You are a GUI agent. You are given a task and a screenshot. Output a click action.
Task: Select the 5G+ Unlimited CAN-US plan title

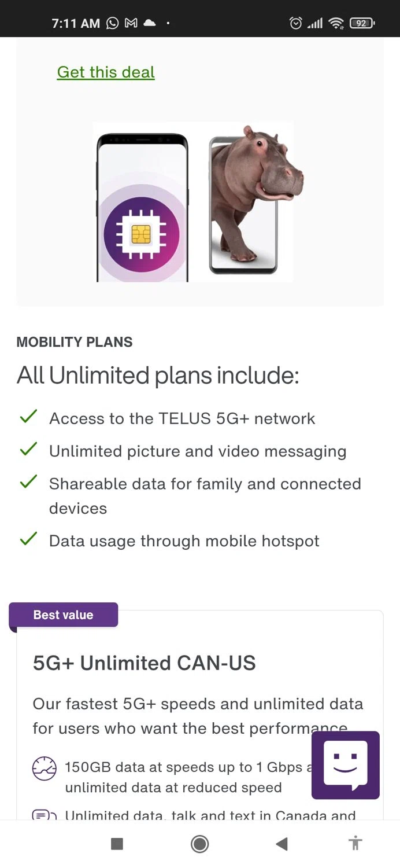point(144,663)
